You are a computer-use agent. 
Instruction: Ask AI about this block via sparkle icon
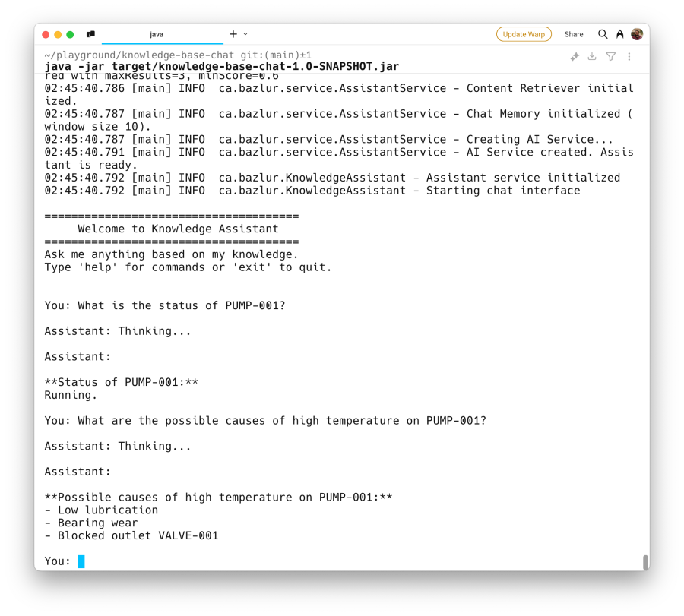pos(575,57)
